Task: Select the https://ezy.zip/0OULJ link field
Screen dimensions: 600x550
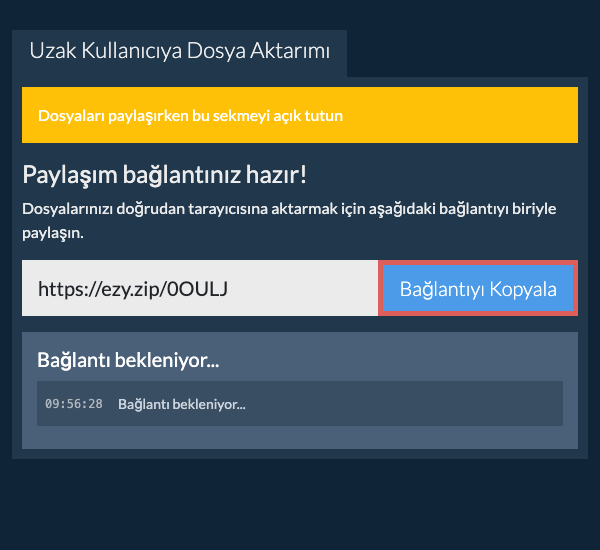Action: 200,288
